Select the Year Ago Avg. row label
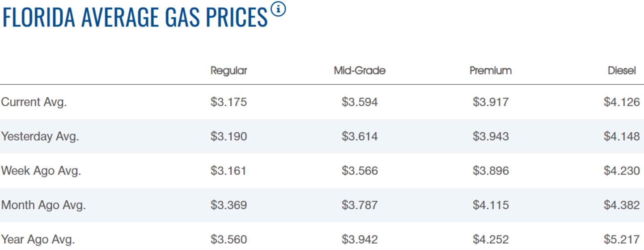The image size is (644, 250). (38, 239)
